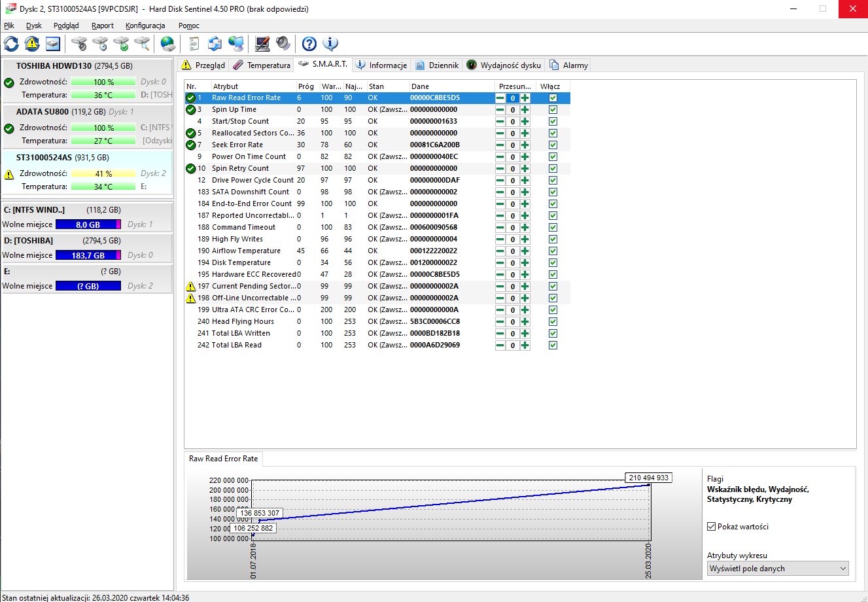The height and width of the screenshot is (602, 868).
Task: Switch to the Informacje tab
Action: click(381, 65)
